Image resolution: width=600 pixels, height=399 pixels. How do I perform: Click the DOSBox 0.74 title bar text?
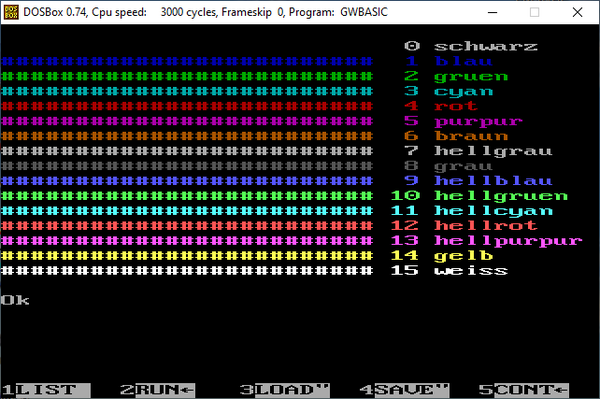(x=205, y=12)
